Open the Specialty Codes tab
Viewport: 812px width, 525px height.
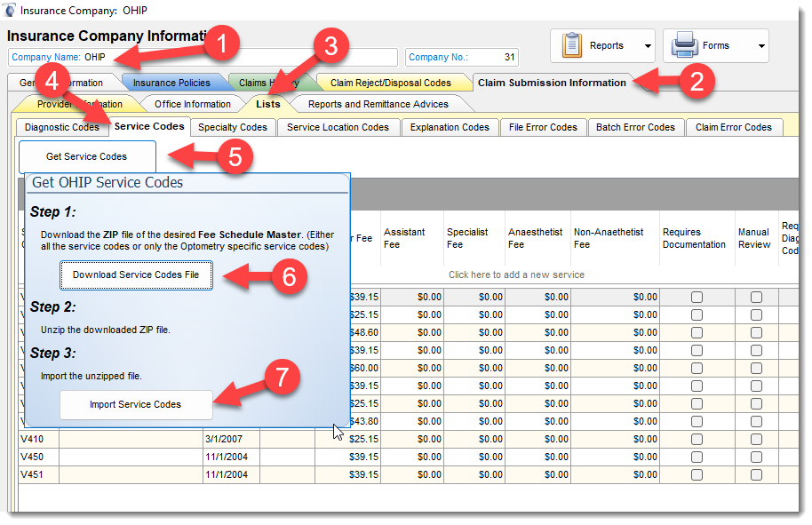(x=233, y=127)
